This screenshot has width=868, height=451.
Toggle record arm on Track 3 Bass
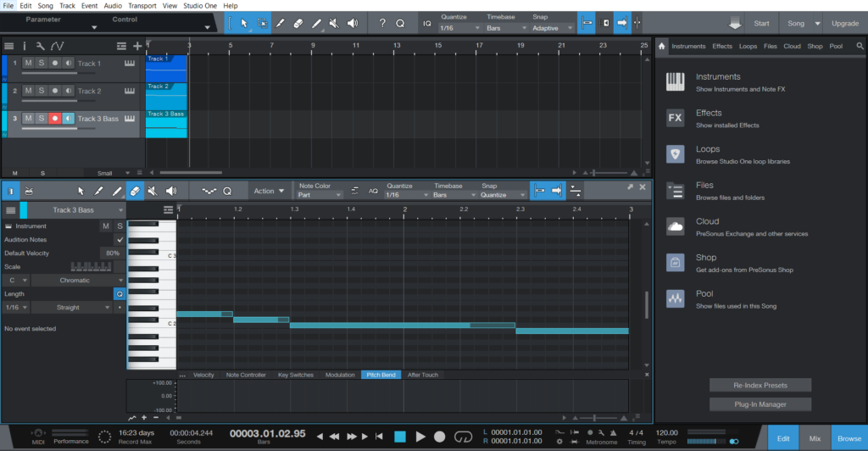(x=55, y=119)
